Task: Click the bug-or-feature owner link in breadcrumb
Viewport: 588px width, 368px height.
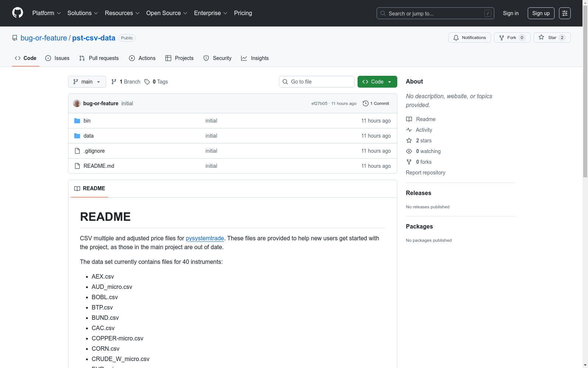Action: (x=44, y=38)
